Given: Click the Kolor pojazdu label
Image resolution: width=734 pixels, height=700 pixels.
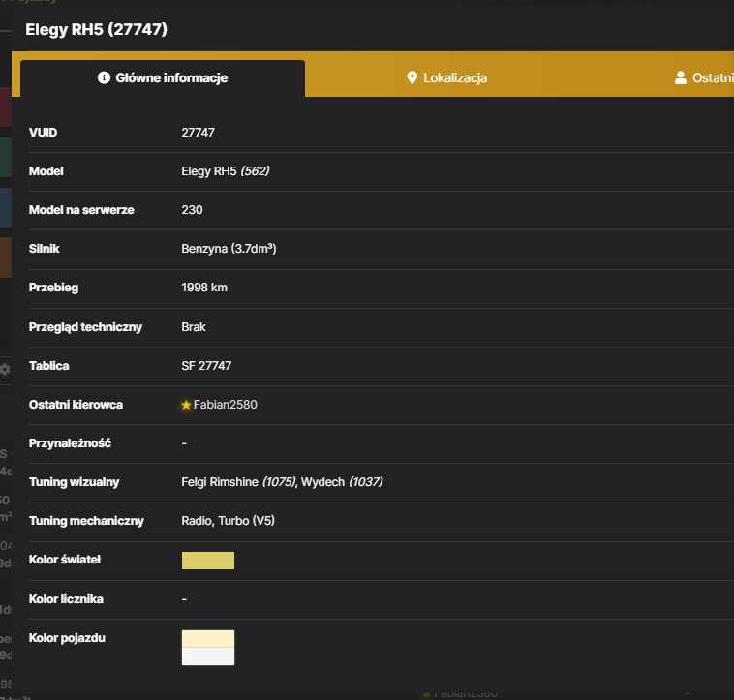Looking at the screenshot, I should coord(67,638).
